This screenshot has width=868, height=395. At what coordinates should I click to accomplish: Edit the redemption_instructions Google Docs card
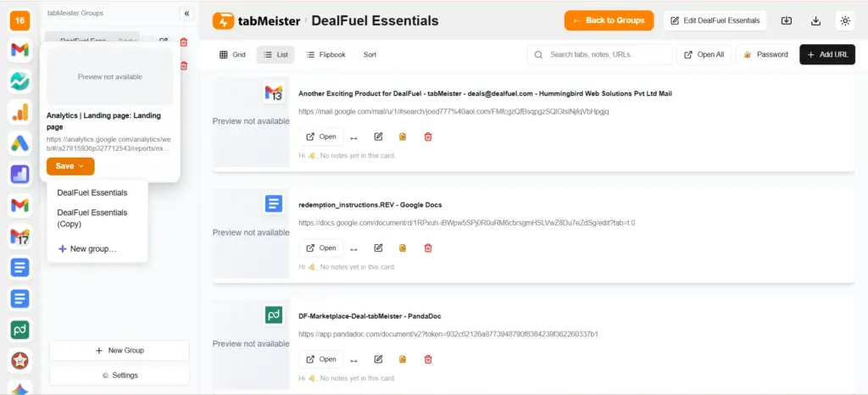click(x=379, y=248)
